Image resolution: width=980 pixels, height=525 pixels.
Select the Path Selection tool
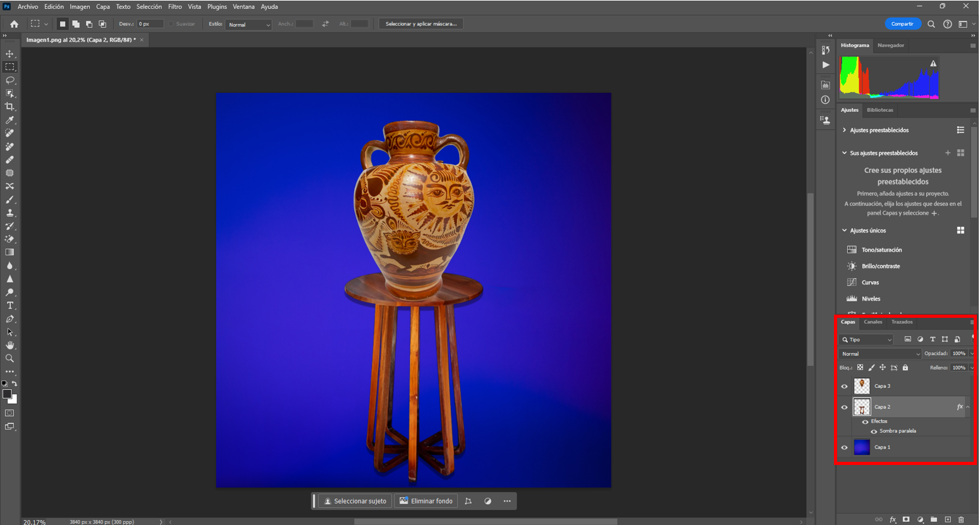coord(9,332)
